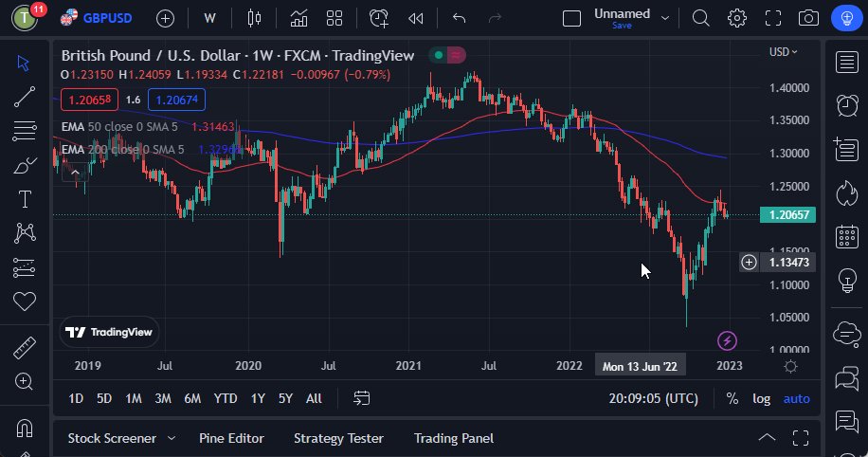Set the range to All

[314, 398]
